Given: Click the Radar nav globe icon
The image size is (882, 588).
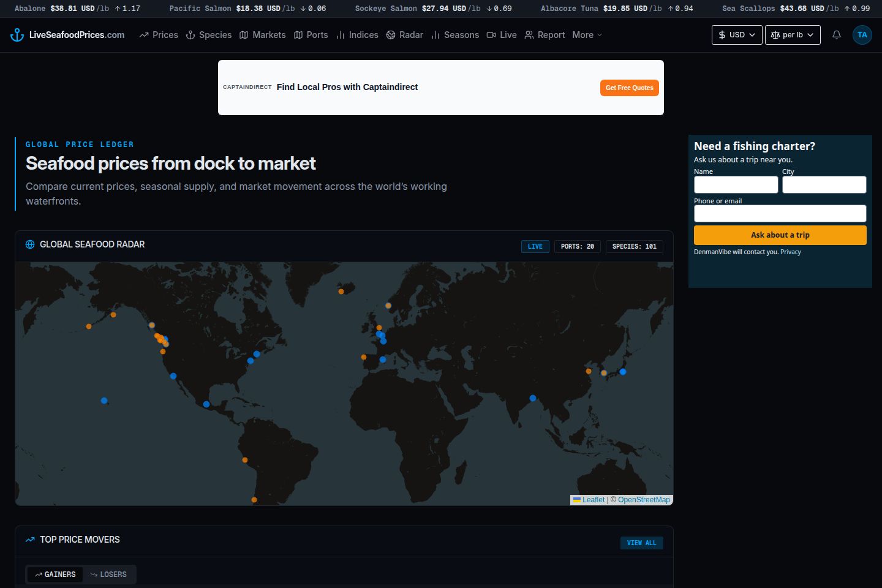Looking at the screenshot, I should 391,35.
